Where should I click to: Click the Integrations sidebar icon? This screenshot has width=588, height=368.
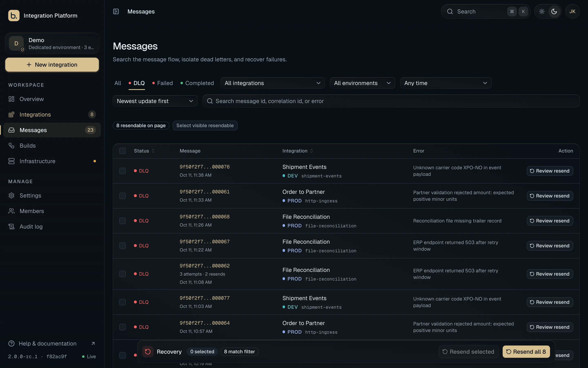(11, 115)
